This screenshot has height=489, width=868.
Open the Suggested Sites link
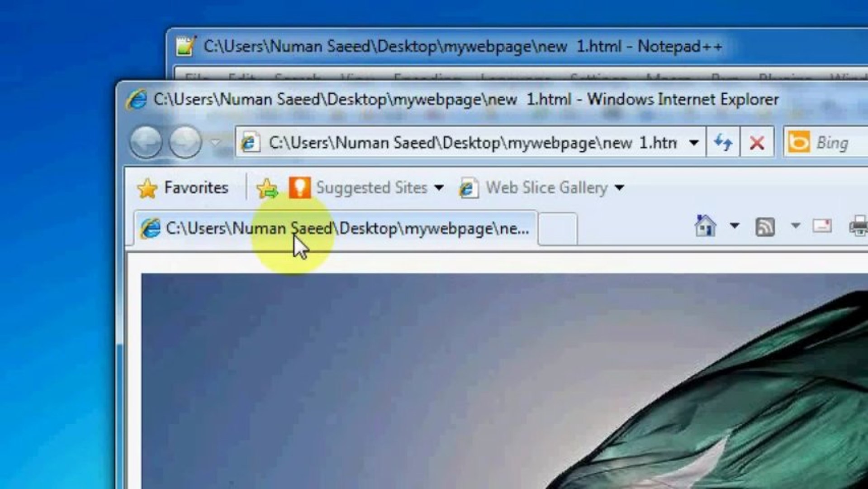[x=371, y=187]
